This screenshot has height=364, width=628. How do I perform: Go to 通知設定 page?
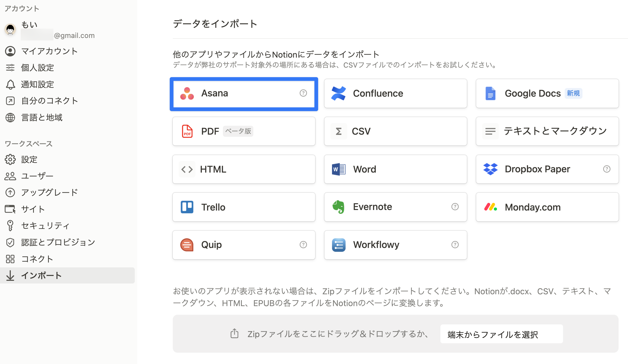[67, 85]
